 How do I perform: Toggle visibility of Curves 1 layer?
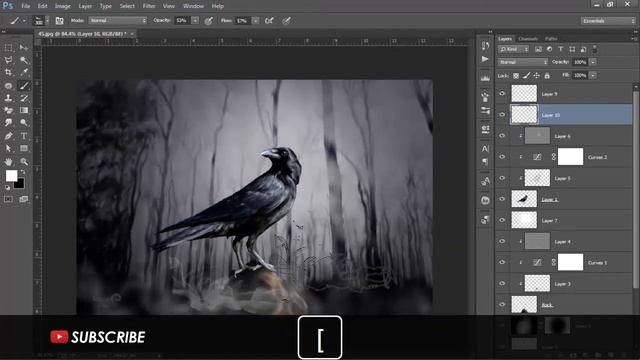coord(502,262)
